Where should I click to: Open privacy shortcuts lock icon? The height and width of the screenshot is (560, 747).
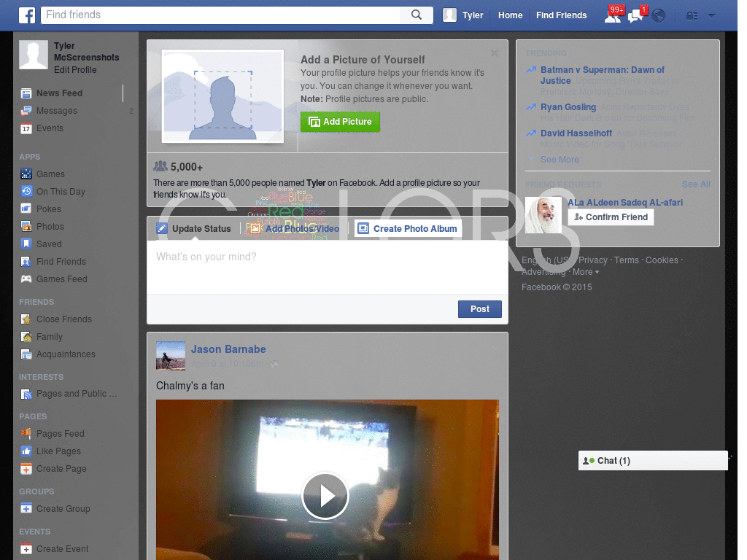coord(692,16)
